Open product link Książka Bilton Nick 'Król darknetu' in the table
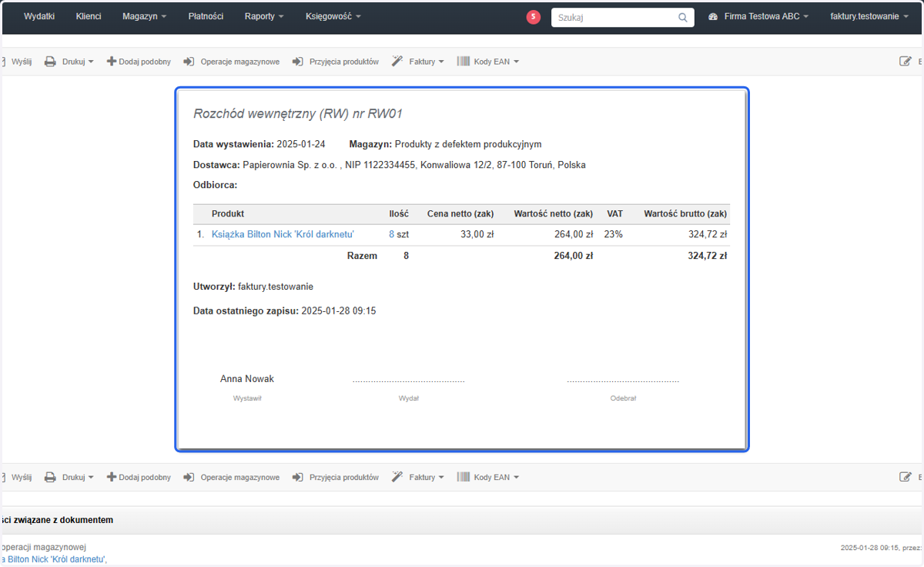 coord(283,234)
